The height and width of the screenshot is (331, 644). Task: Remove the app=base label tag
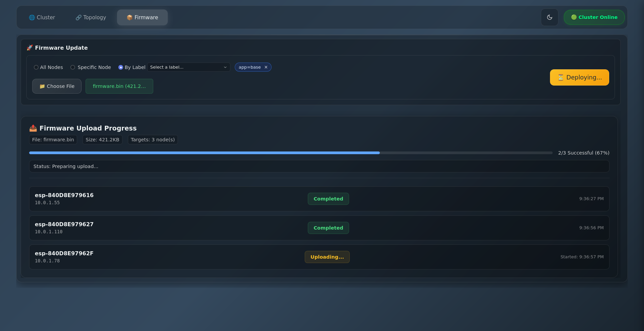tap(266, 67)
